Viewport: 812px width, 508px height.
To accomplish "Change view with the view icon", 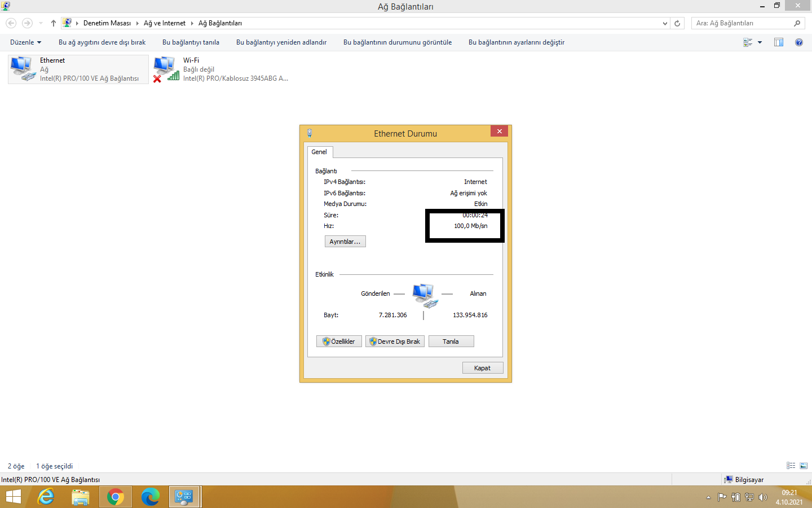I will [748, 42].
